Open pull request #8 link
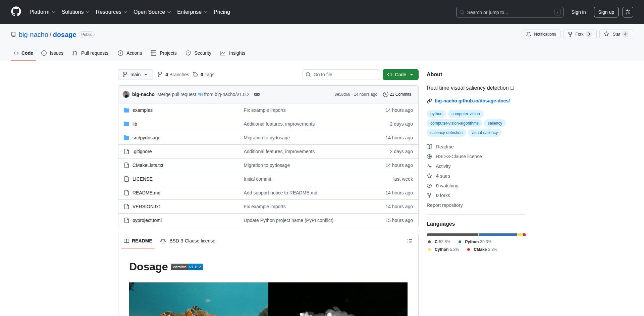 point(200,94)
